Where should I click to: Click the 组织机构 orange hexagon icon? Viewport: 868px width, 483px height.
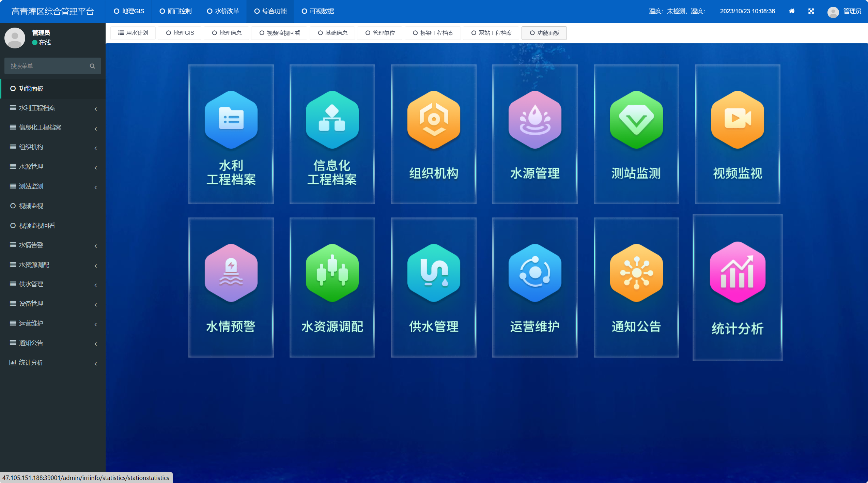point(434,120)
